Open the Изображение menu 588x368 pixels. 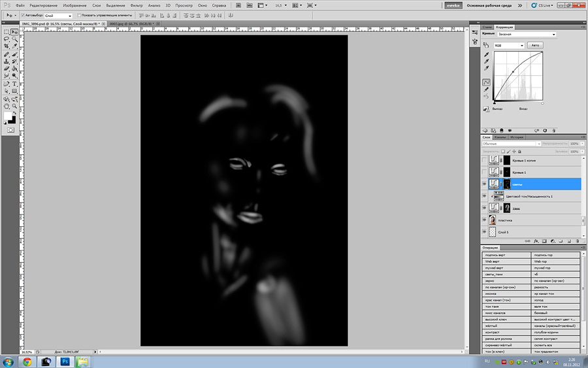coord(74,6)
